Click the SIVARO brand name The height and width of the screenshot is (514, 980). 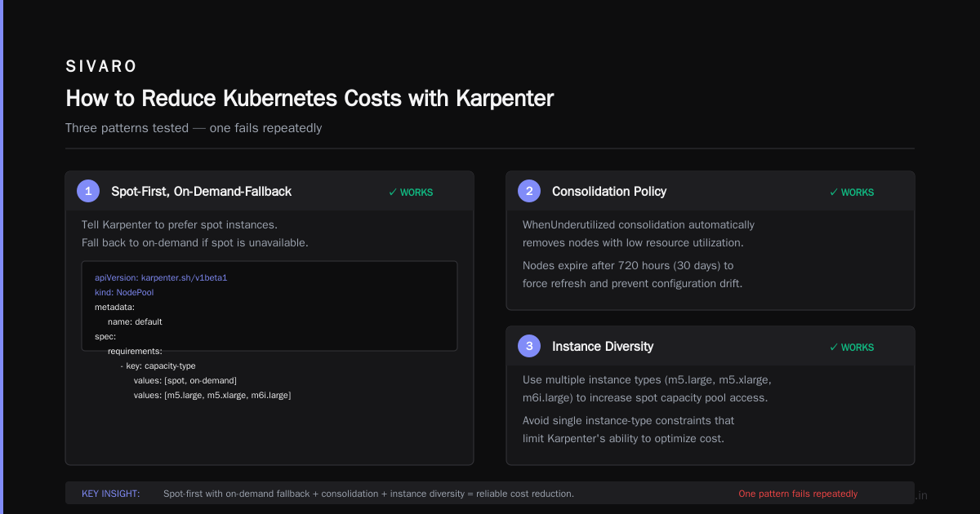point(101,66)
